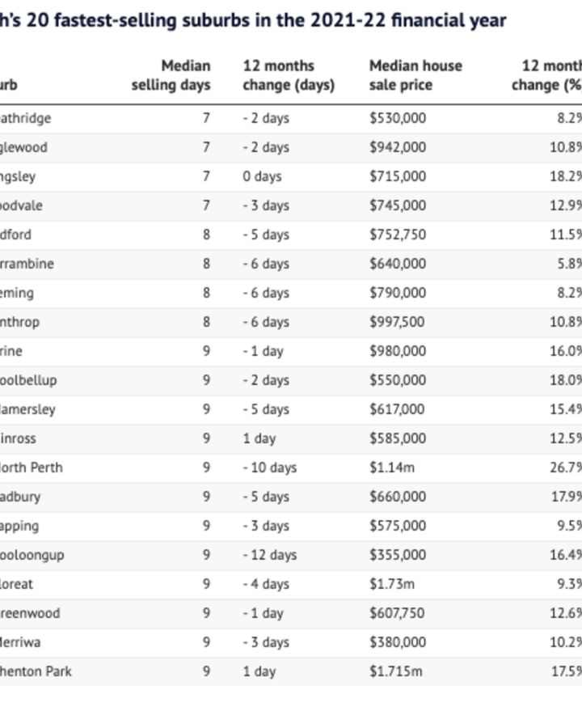Image resolution: width=582 pixels, height=728 pixels.
Task: Select the $355,000 sale price cell
Action: point(398,555)
